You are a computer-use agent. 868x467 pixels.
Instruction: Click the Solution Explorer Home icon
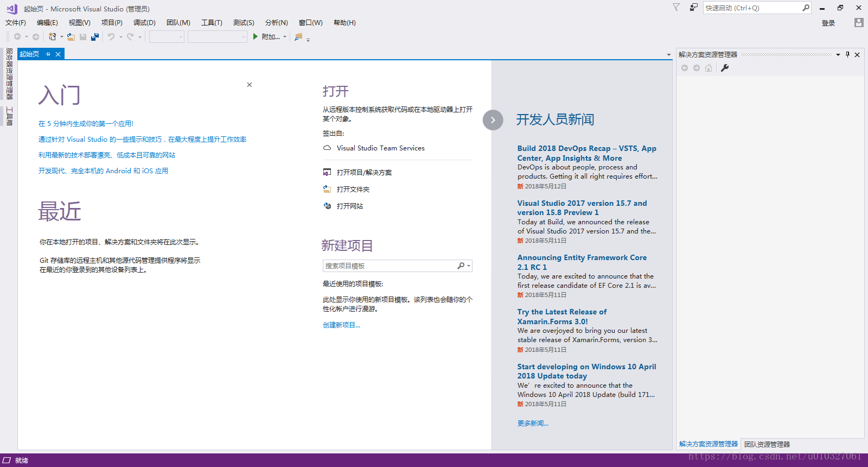coord(709,68)
